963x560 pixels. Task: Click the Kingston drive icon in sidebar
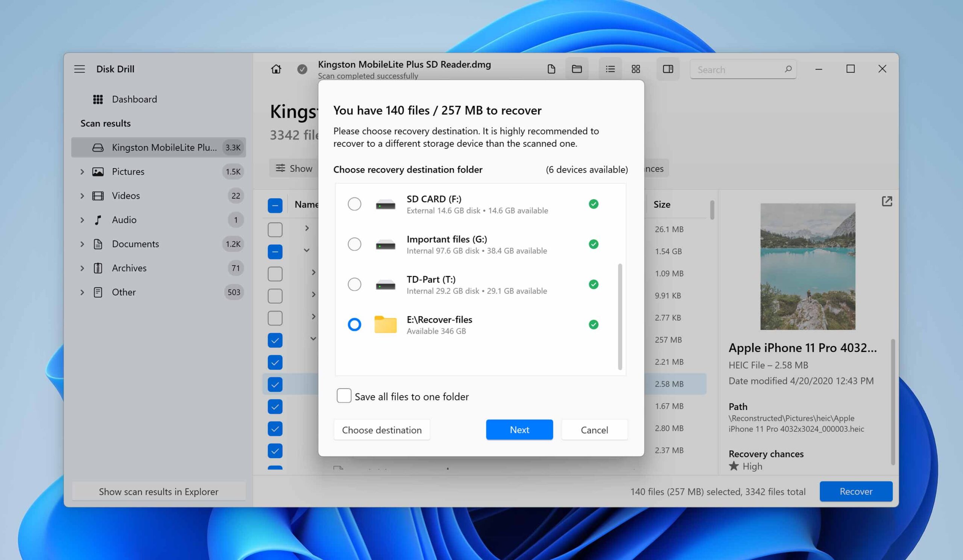tap(98, 147)
